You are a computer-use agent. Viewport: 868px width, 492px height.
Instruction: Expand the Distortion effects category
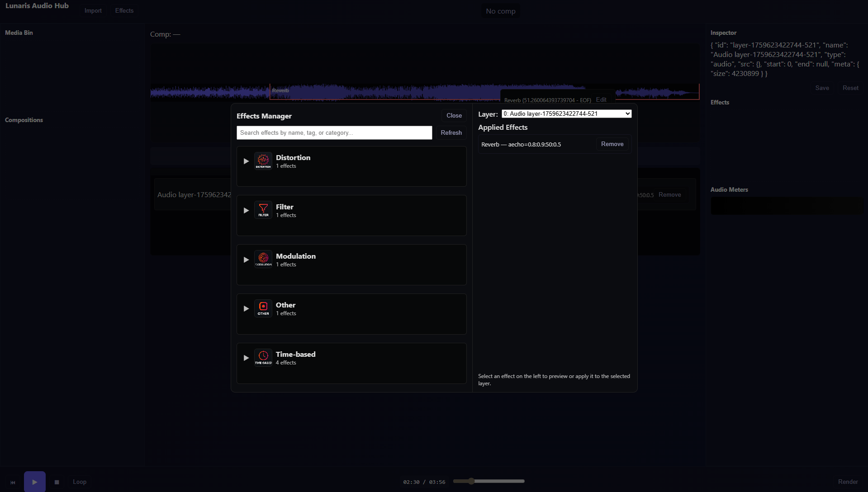(x=247, y=161)
